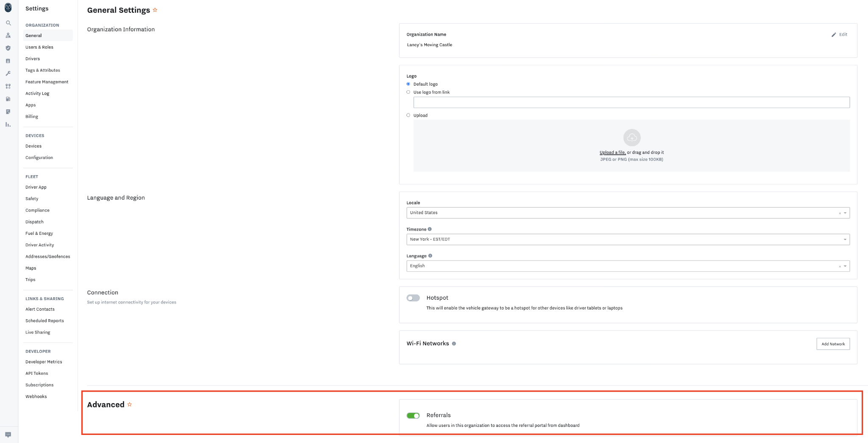
Task: Open the Reports bar chart icon
Action: point(8,125)
